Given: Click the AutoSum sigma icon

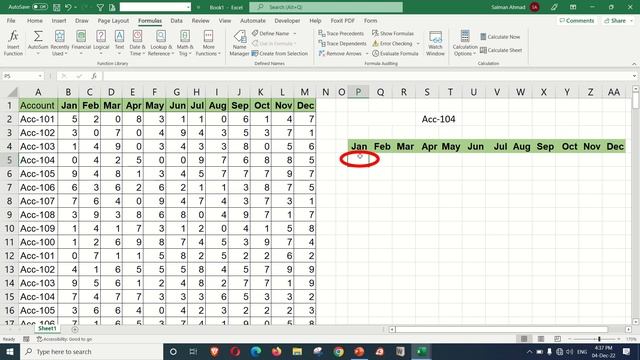Looking at the screenshot, I should pyautogui.click(x=38, y=36).
